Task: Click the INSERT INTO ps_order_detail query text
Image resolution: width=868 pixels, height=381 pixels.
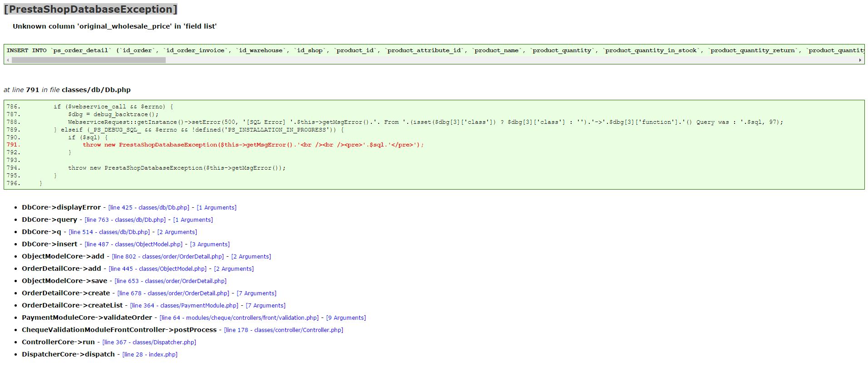Action: [435, 50]
